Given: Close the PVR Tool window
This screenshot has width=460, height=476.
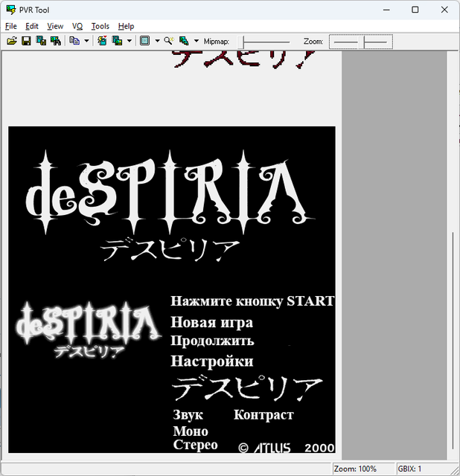Looking at the screenshot, I should [x=444, y=10].
